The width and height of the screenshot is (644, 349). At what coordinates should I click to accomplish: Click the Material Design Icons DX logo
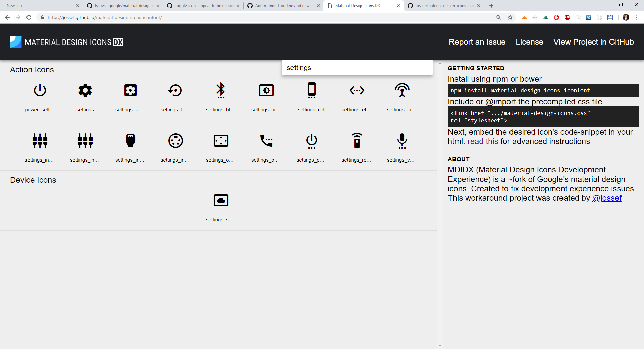(x=66, y=42)
